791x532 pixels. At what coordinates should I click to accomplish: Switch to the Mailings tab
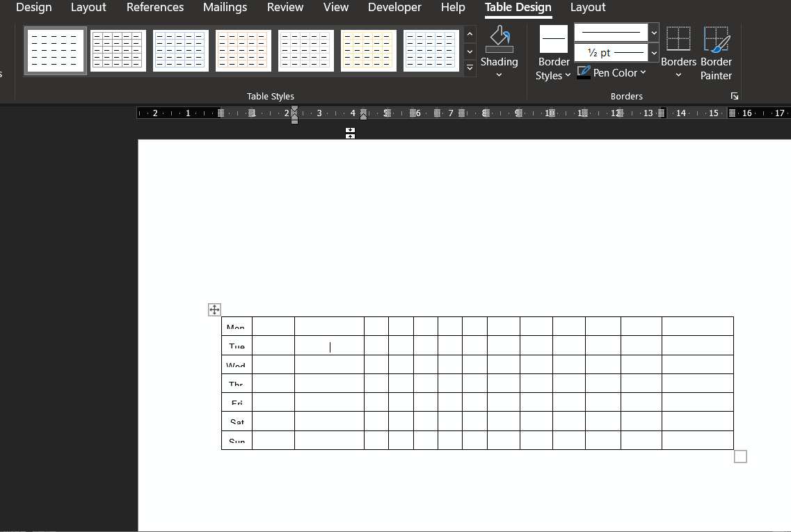pyautogui.click(x=225, y=8)
